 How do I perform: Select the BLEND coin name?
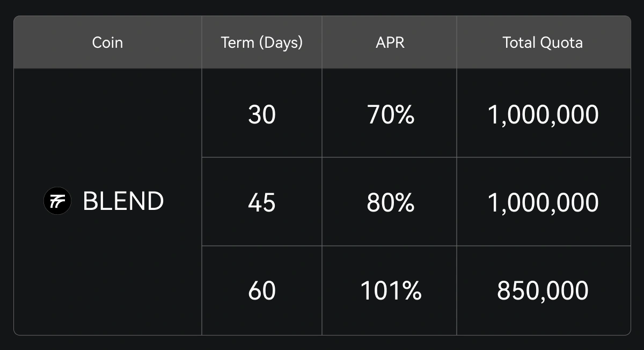pyautogui.click(x=123, y=202)
